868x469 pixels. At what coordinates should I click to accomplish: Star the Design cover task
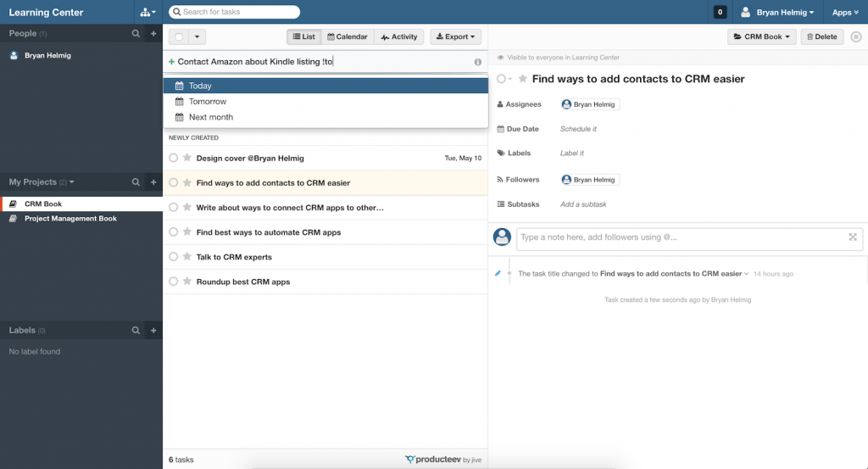pyautogui.click(x=186, y=158)
